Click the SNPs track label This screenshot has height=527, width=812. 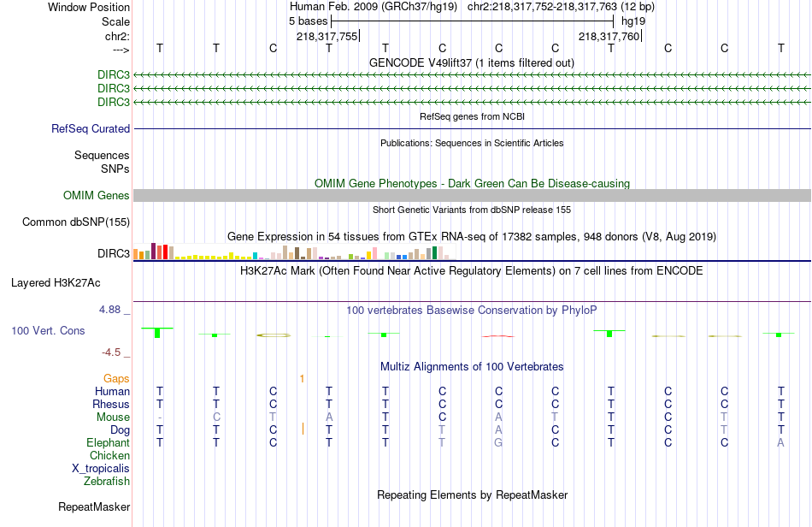pos(115,169)
